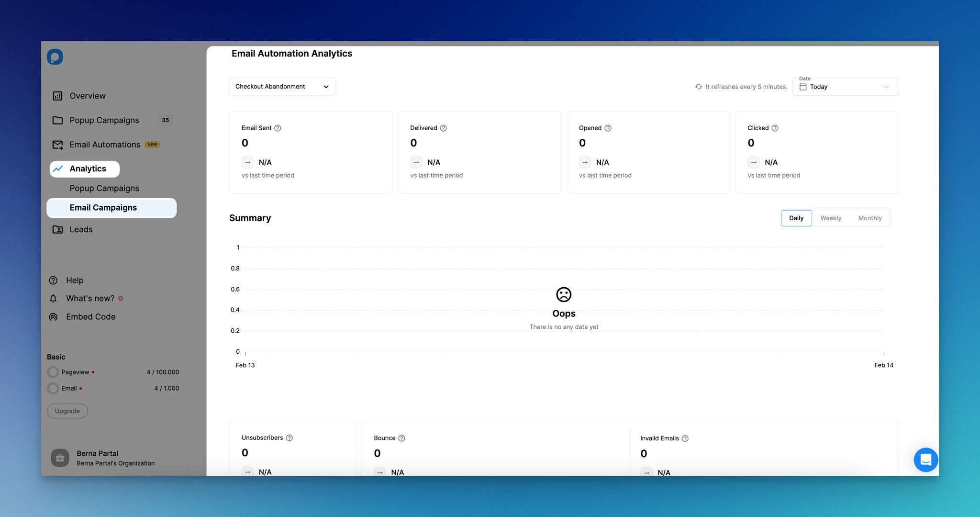Click the refresh arrows icon
Screen dimensions: 980x517
pyautogui.click(x=699, y=87)
